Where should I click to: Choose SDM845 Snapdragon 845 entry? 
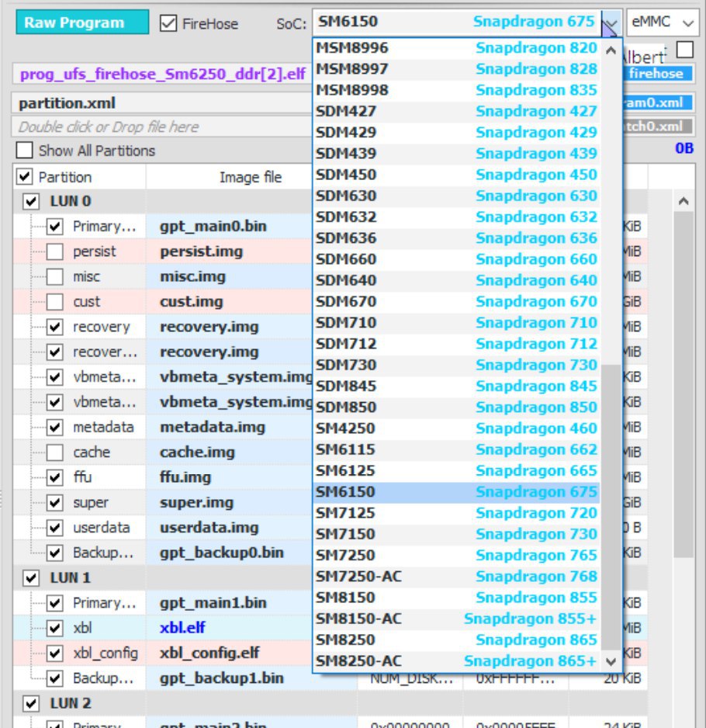[x=456, y=386]
